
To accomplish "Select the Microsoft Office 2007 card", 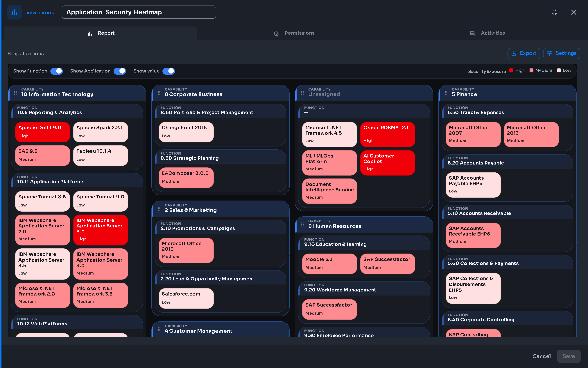I will click(473, 134).
